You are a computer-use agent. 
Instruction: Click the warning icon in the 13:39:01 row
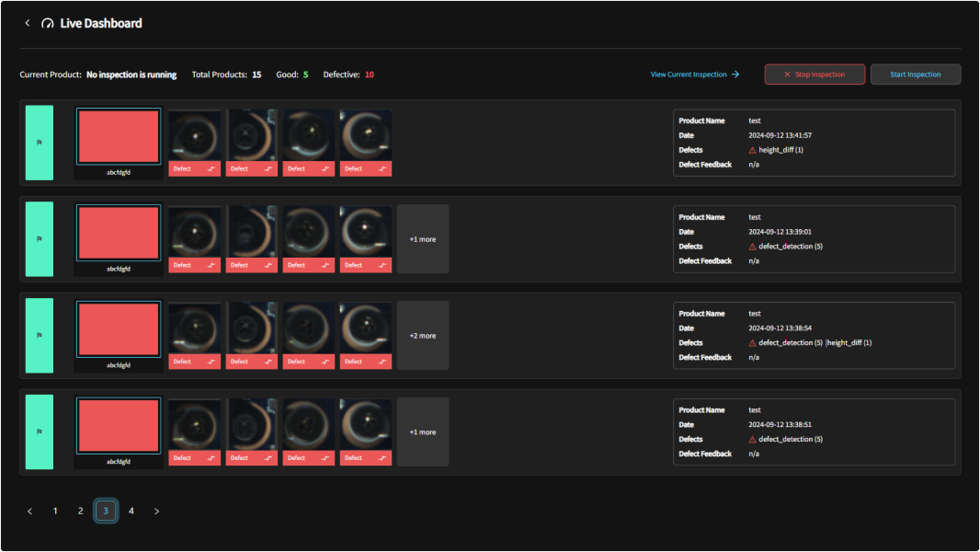click(x=753, y=247)
